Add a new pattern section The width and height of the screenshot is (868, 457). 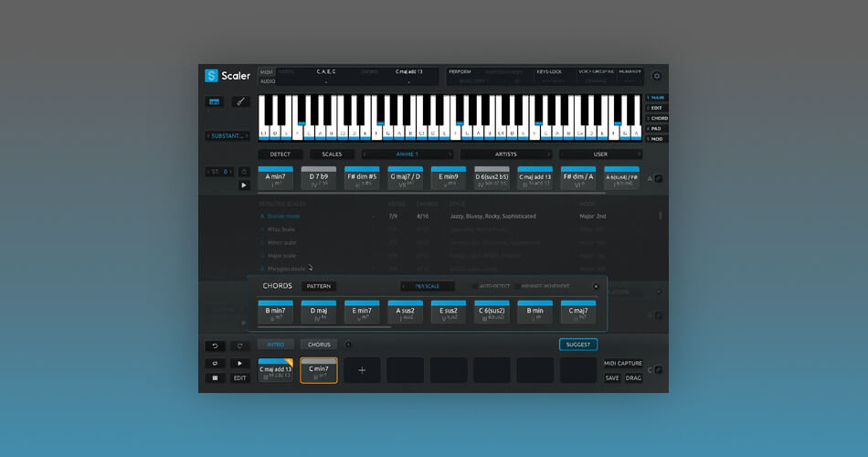[348, 345]
